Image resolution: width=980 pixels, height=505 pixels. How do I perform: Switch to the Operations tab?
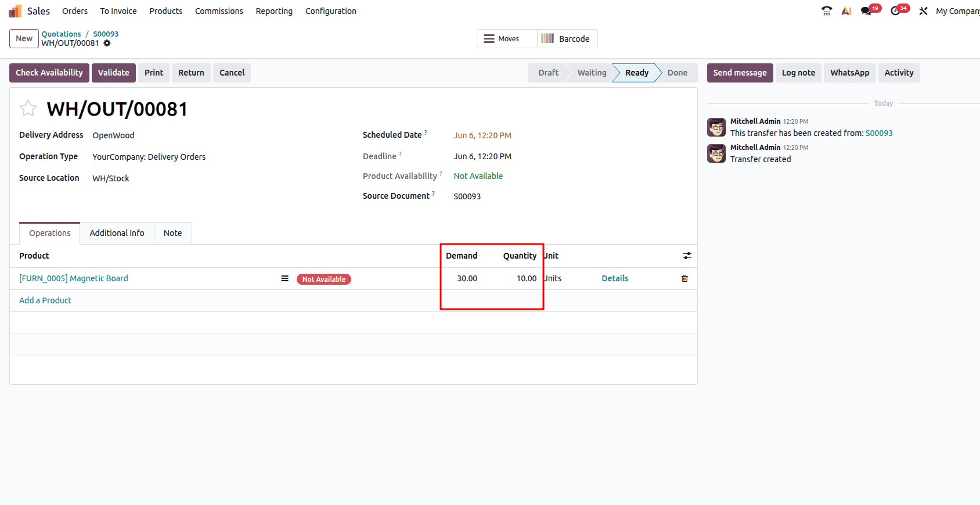click(x=49, y=233)
